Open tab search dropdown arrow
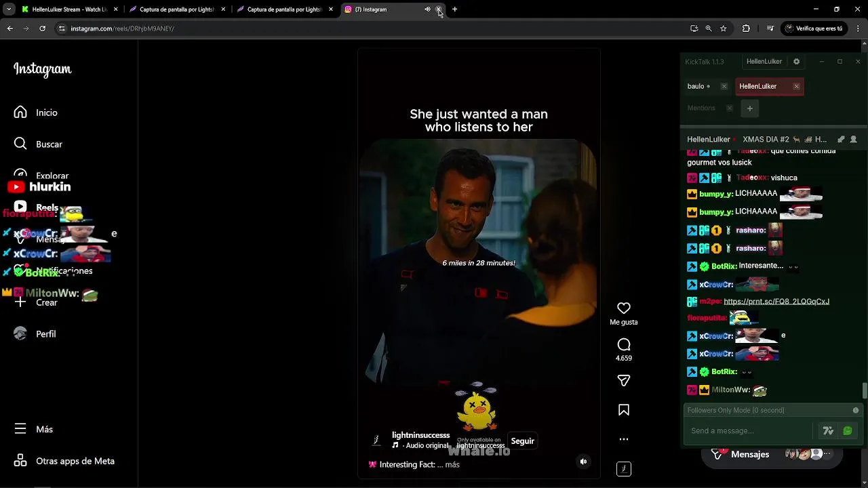The width and height of the screenshot is (868, 488). click(9, 9)
